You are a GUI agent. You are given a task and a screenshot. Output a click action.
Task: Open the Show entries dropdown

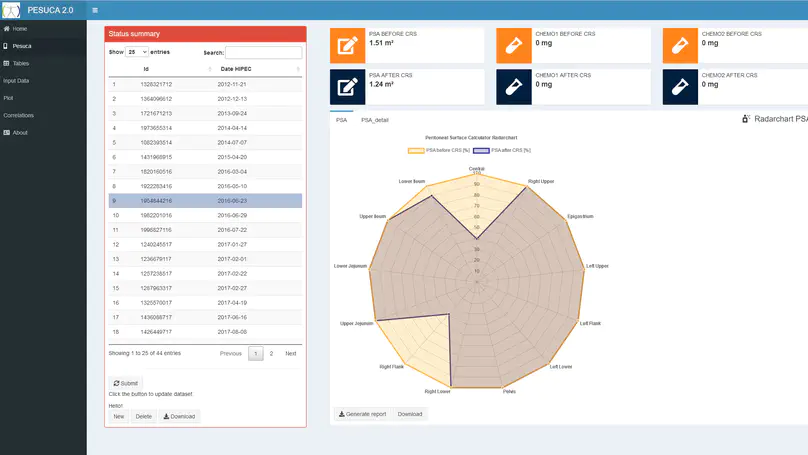[x=137, y=52]
